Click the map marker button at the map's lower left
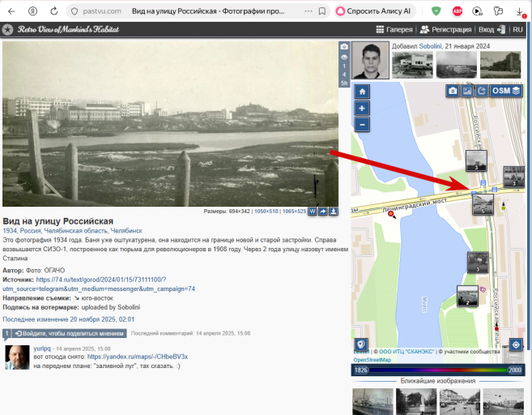 (x=361, y=344)
